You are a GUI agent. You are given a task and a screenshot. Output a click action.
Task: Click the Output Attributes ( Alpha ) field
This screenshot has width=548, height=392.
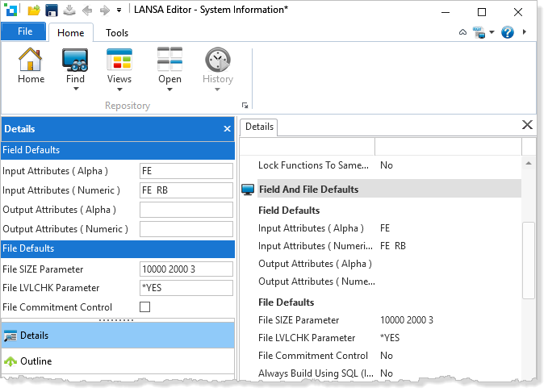click(x=186, y=210)
